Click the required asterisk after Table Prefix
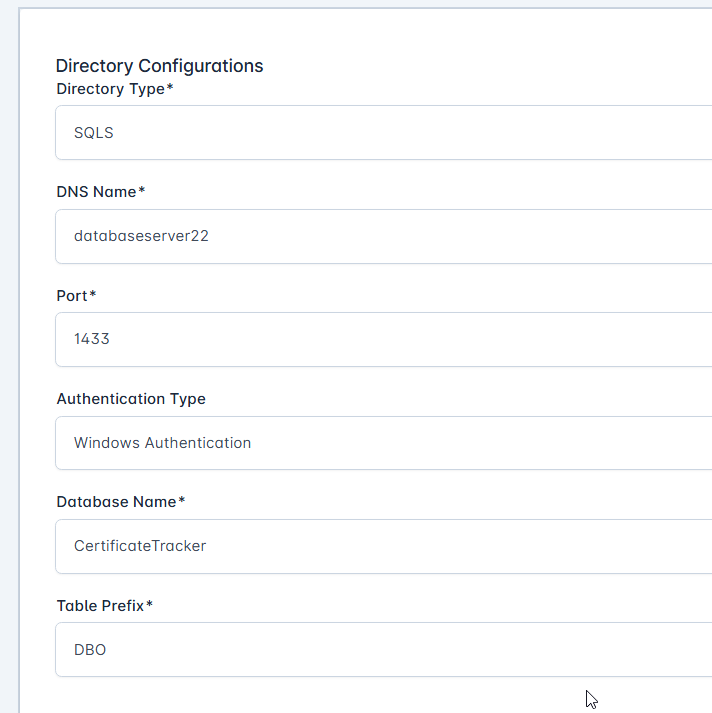Screen dimensions: 712x713 coord(149,604)
